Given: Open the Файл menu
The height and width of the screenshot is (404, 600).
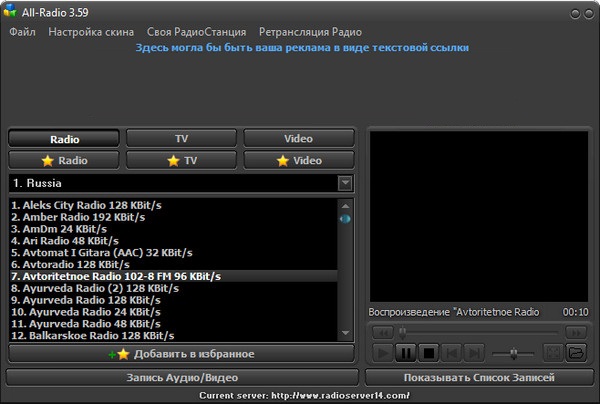Looking at the screenshot, I should point(23,32).
